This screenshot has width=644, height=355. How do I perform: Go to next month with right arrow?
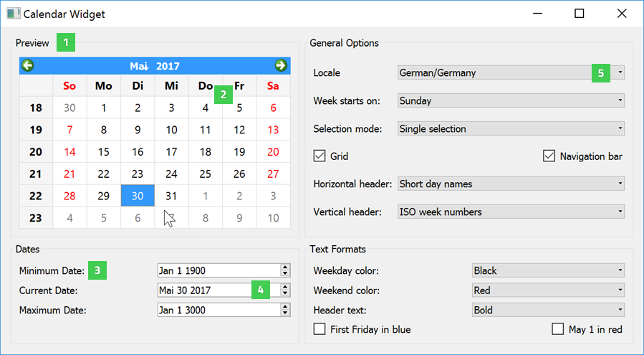pyautogui.click(x=281, y=66)
